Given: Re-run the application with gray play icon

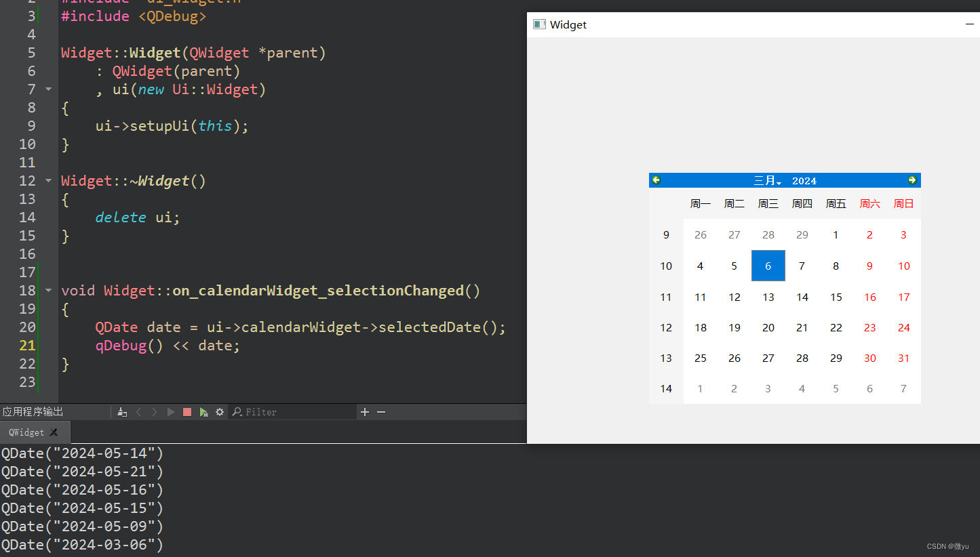Looking at the screenshot, I should coord(171,412).
